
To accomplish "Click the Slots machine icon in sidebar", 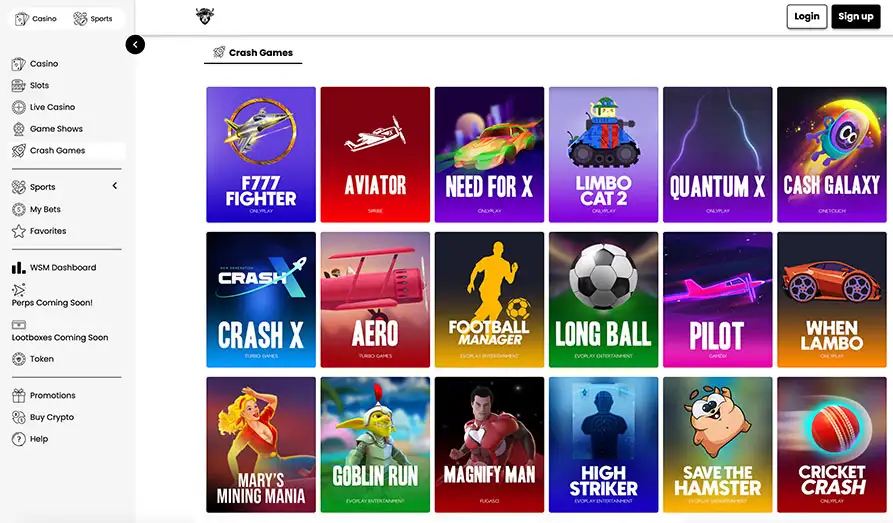I will click(x=18, y=85).
